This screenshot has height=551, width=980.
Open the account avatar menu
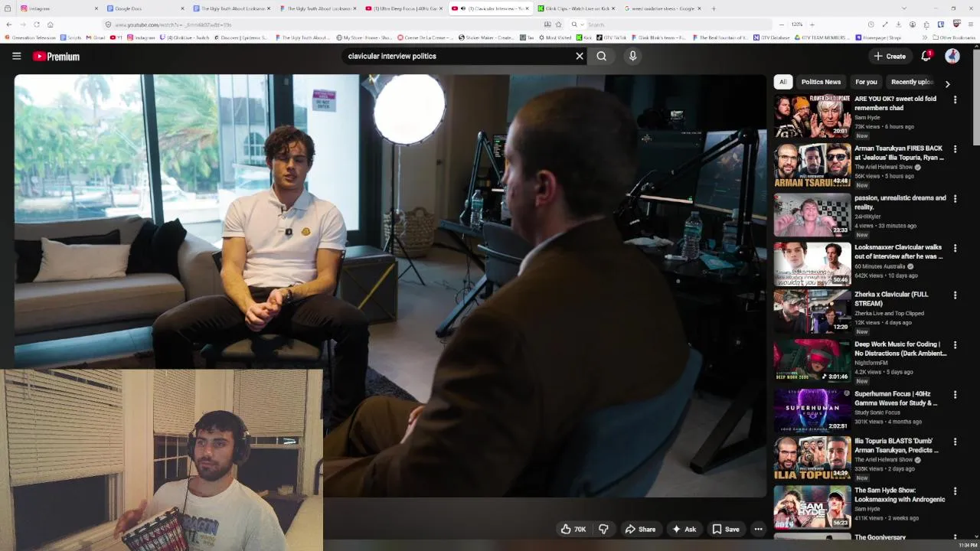pos(952,56)
